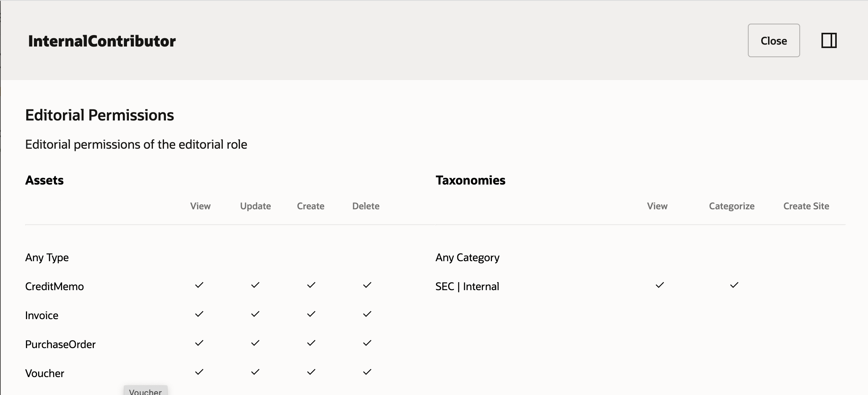Click the PurchaseOrder asset type label
Viewport: 868px width, 395px height.
(60, 344)
